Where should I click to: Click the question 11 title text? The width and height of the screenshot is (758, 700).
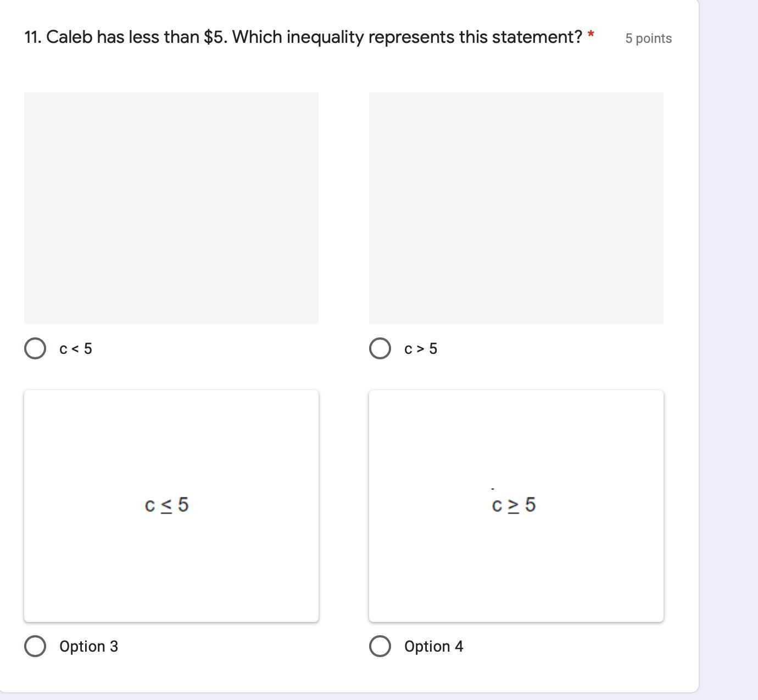(x=303, y=37)
